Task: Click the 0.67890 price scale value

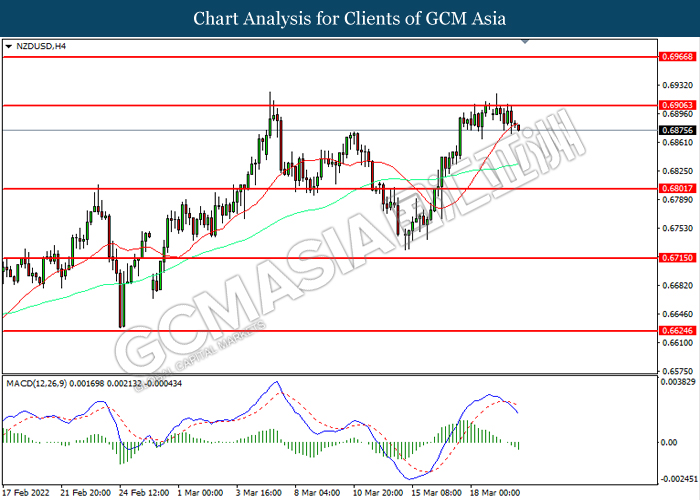Action: pos(677,200)
